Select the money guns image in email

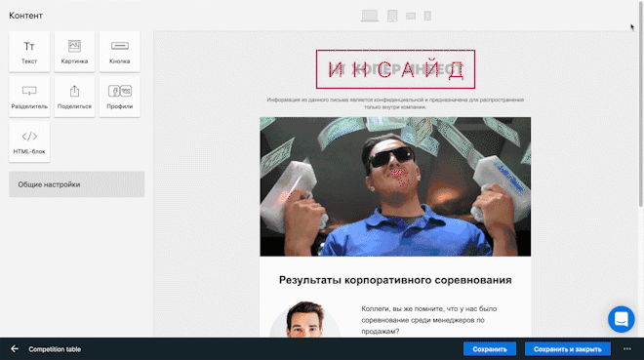(395, 186)
